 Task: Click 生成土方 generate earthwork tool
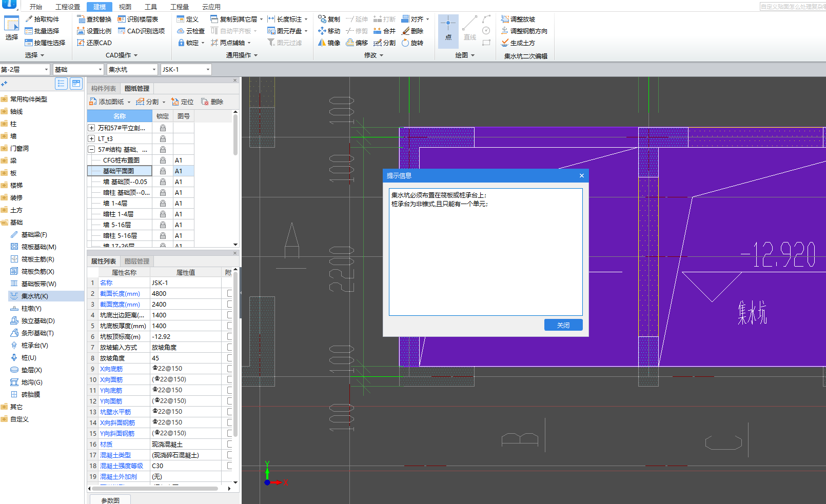pyautogui.click(x=518, y=43)
